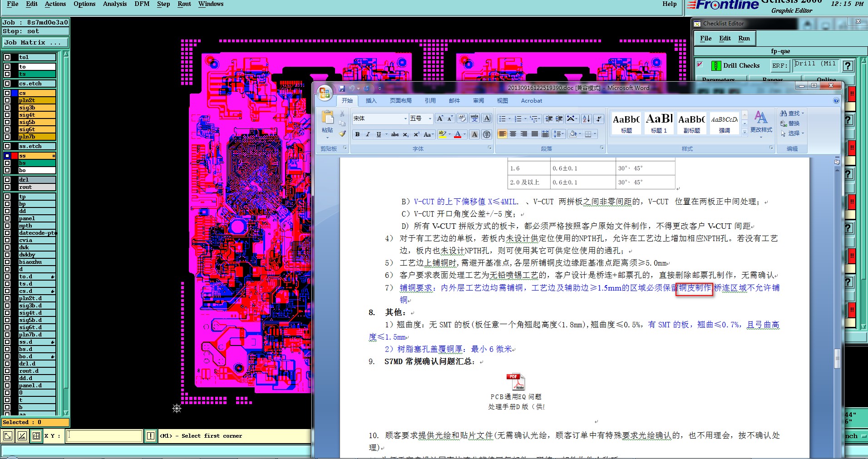Screen dimensions: 868x459
Task: Shrink font size with smaller A icon
Action: [450, 118]
